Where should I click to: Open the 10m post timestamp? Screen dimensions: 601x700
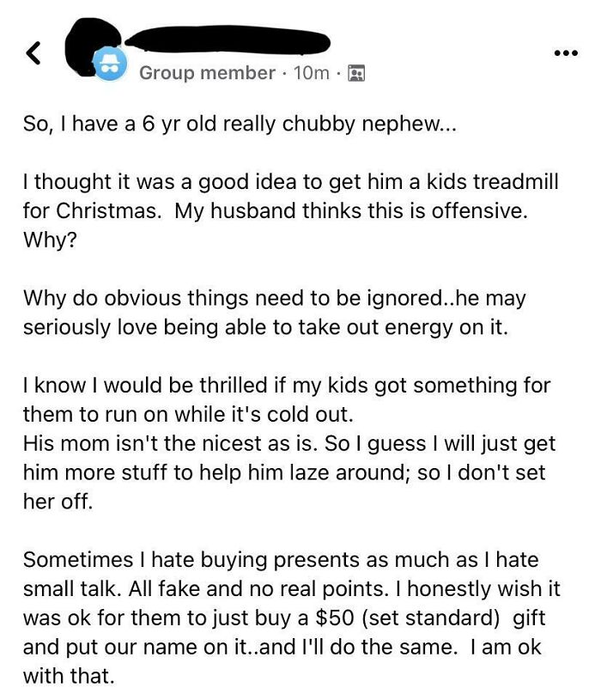[x=312, y=73]
